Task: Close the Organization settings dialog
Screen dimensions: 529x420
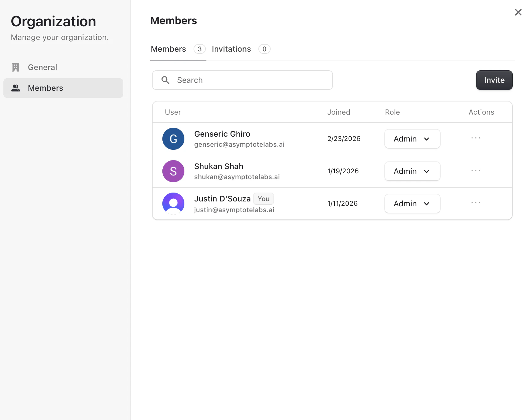Action: click(518, 12)
